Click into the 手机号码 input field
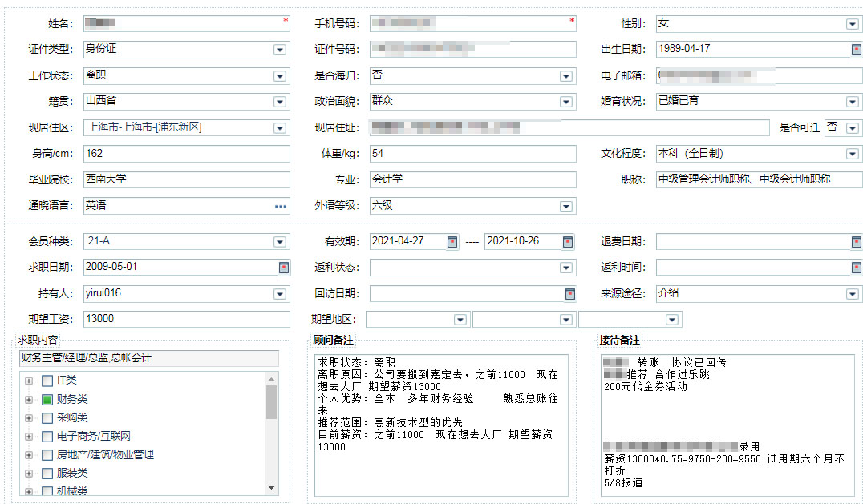This screenshot has width=863, height=504. (x=472, y=23)
